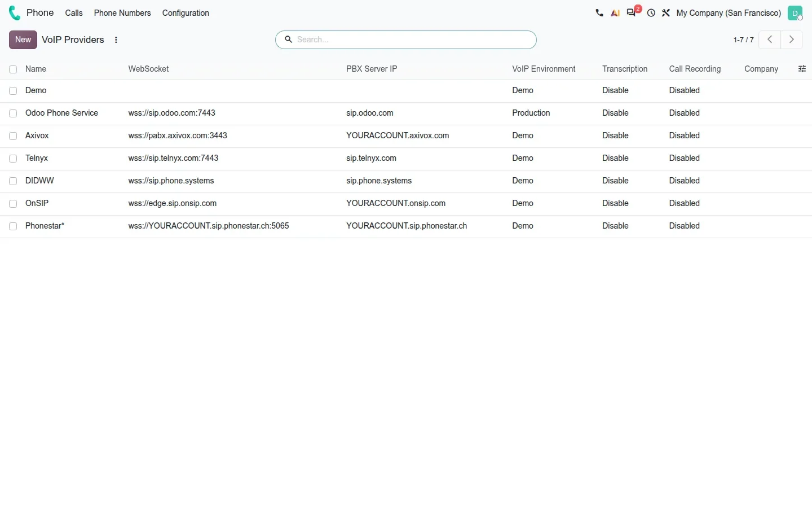The width and height of the screenshot is (812, 508).
Task: Click the Production environment cell
Action: [531, 113]
